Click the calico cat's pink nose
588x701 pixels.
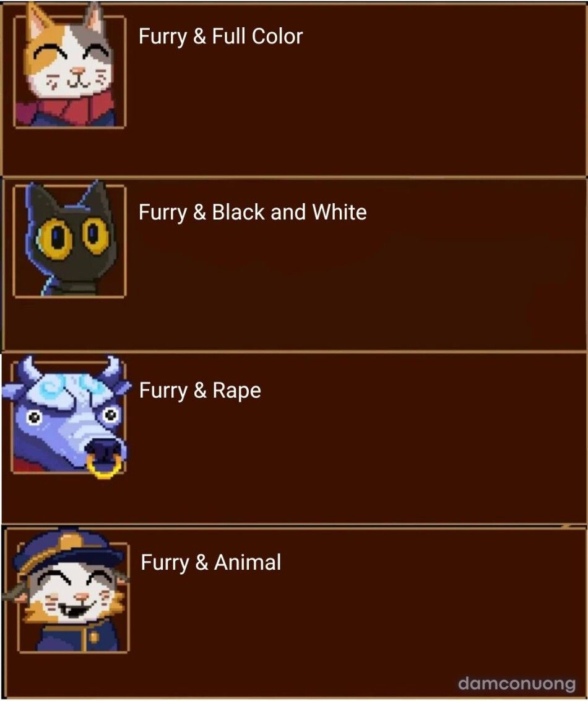[79, 71]
